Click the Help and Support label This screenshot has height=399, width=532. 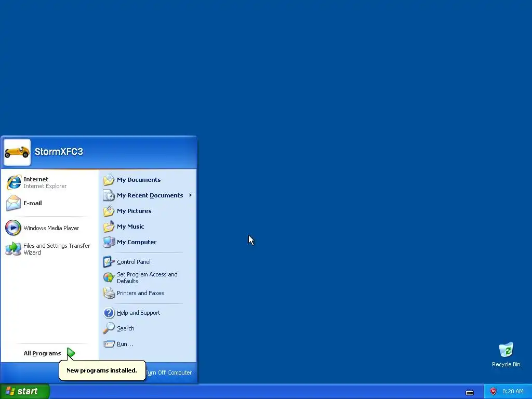pos(138,313)
